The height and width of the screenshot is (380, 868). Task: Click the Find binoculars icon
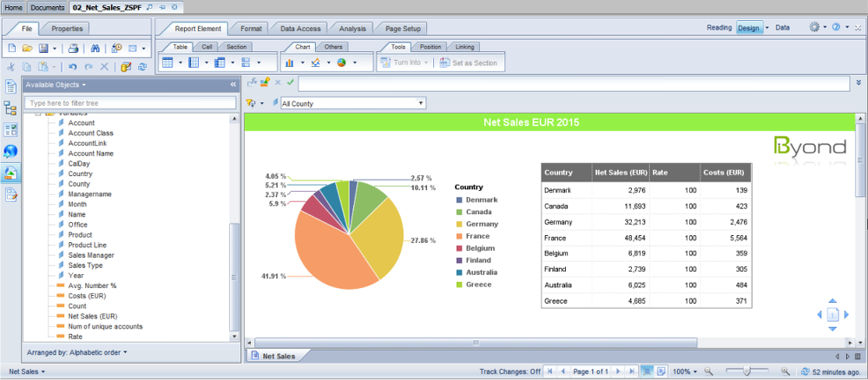pos(96,49)
